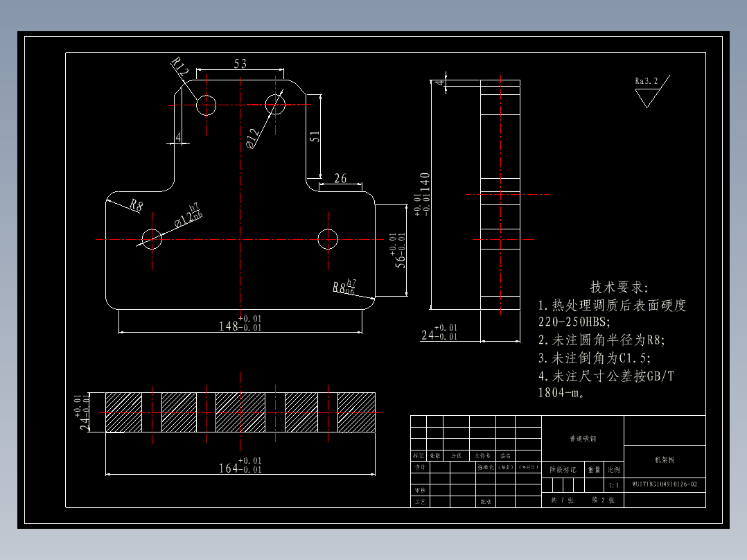Screen dimensions: 747x560
Task: Click the plain Ø12 label without tolerance fit
Action: (x=253, y=139)
